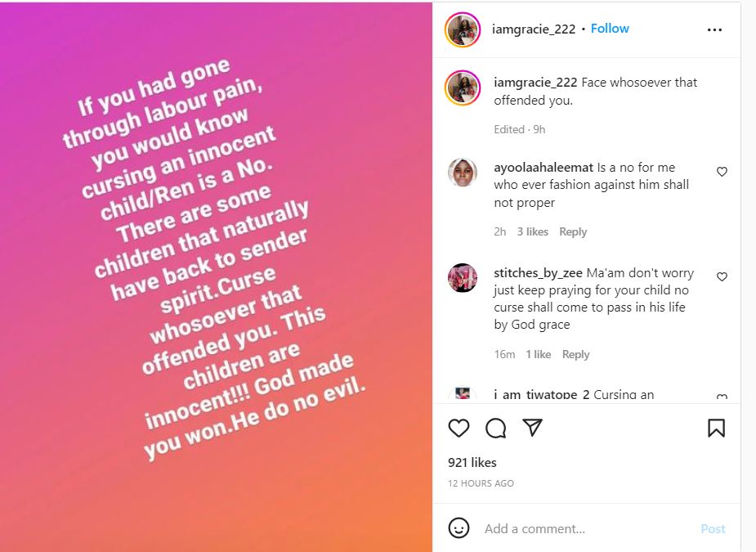
Task: Like stitches_by_zee's comment
Action: (722, 276)
